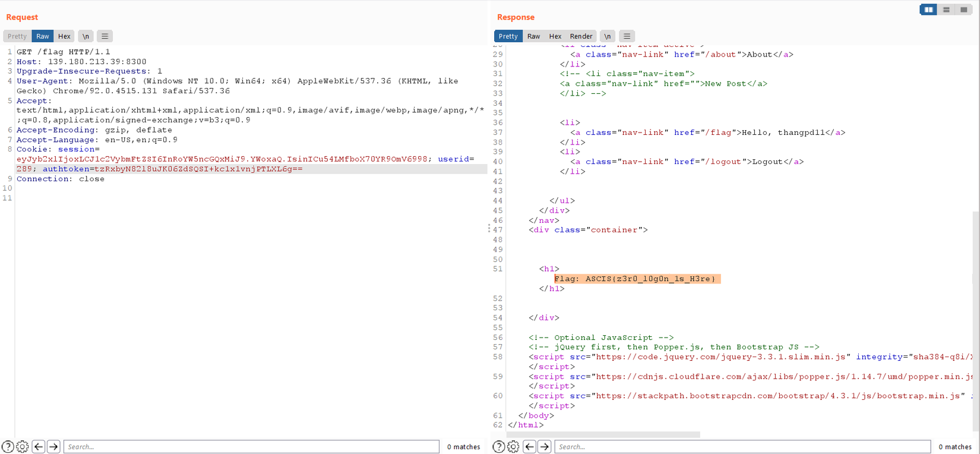
Task: Switch to combined tabbed layout view
Action: (x=963, y=10)
